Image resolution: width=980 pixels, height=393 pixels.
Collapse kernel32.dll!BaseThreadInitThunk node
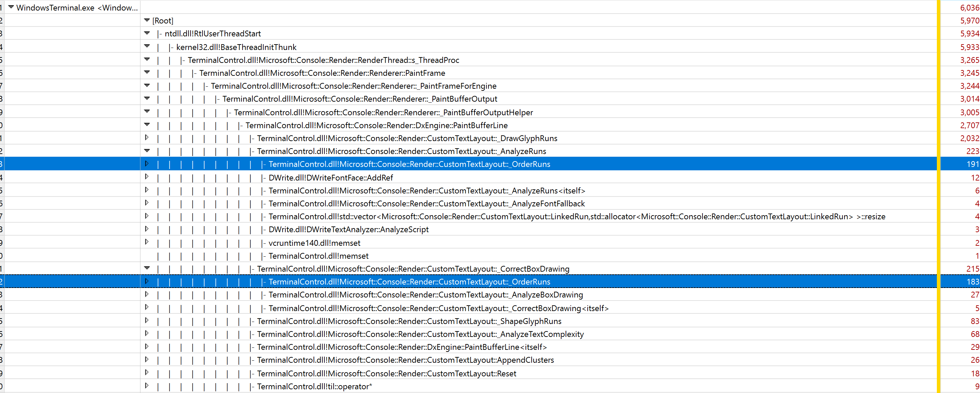click(x=147, y=47)
